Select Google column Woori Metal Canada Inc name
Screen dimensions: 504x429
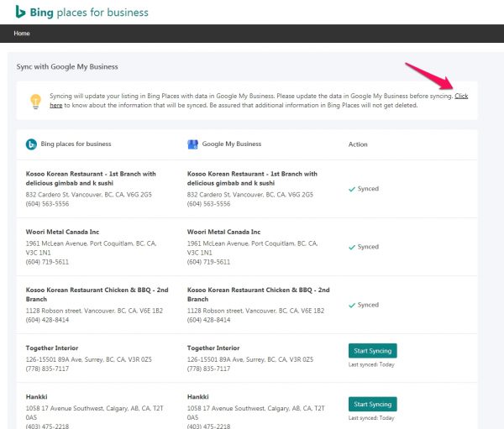pyautogui.click(x=223, y=232)
